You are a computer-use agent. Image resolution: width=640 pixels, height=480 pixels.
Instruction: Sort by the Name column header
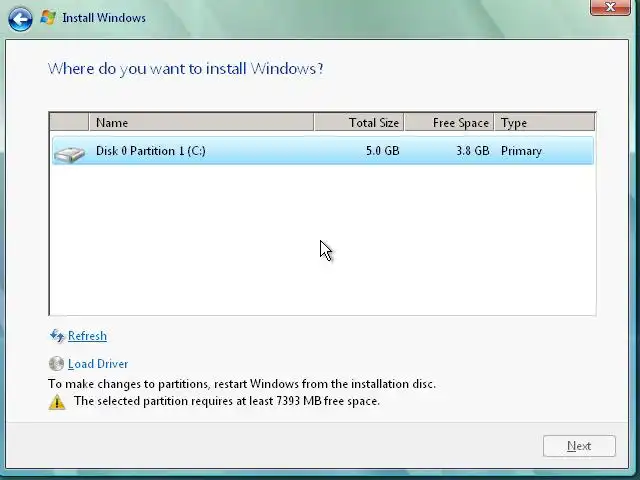201,122
